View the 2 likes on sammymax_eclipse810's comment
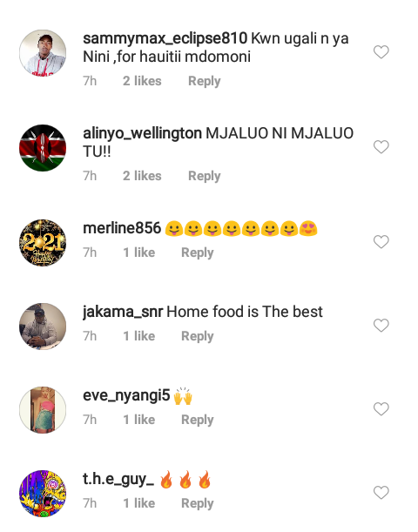 click(x=142, y=81)
